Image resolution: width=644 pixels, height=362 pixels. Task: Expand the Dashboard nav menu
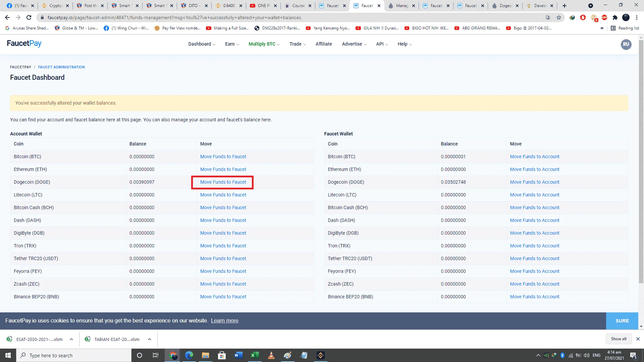point(202,44)
